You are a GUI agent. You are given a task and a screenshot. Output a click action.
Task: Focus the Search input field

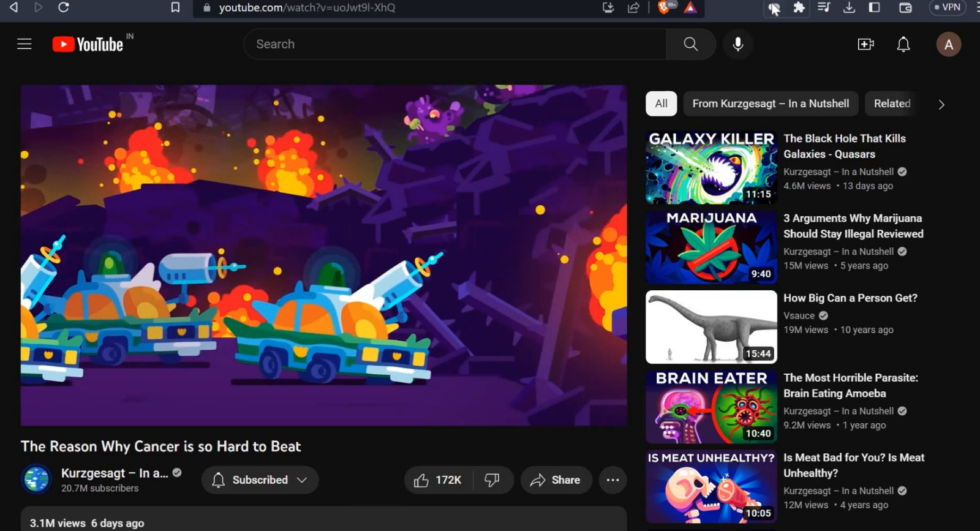tap(455, 44)
